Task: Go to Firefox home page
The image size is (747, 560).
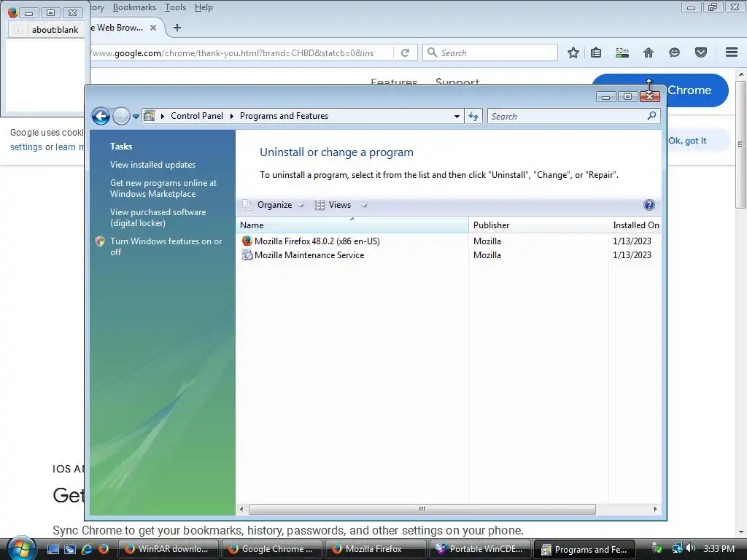Action: click(649, 52)
